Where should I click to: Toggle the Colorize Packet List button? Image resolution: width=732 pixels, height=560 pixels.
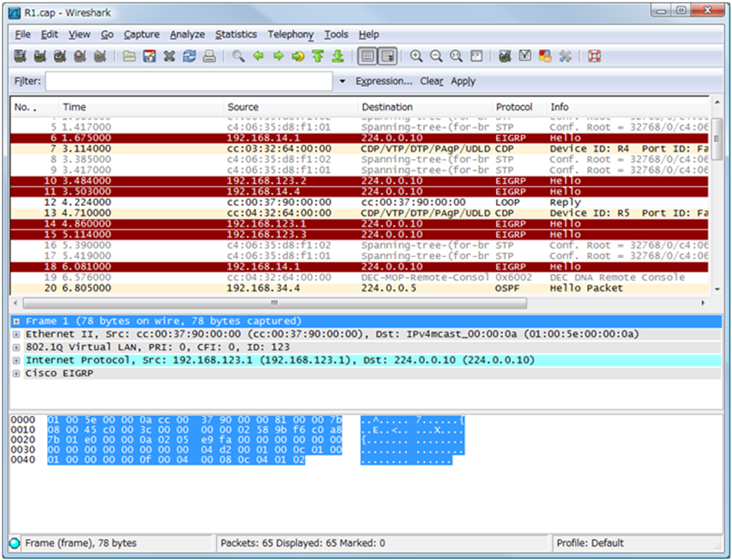click(x=367, y=56)
